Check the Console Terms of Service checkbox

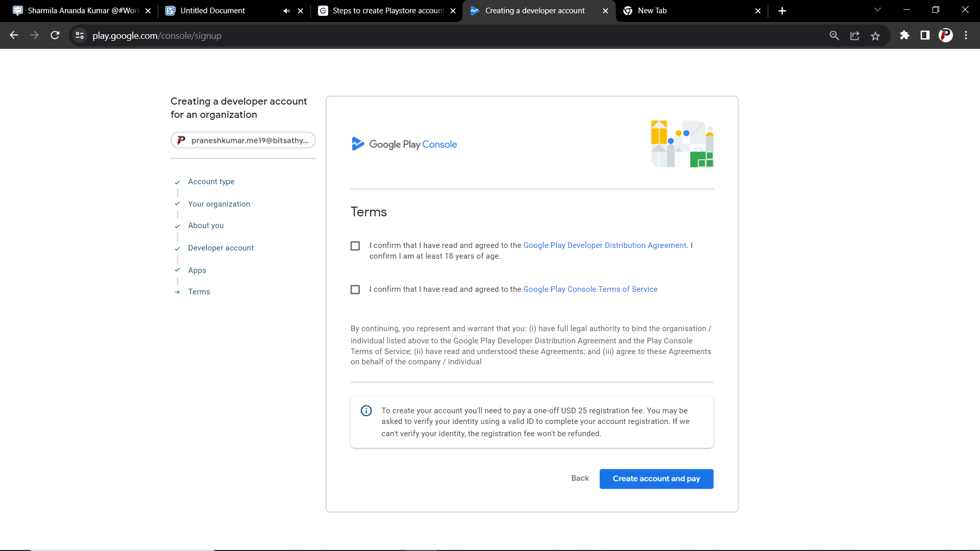[355, 290]
